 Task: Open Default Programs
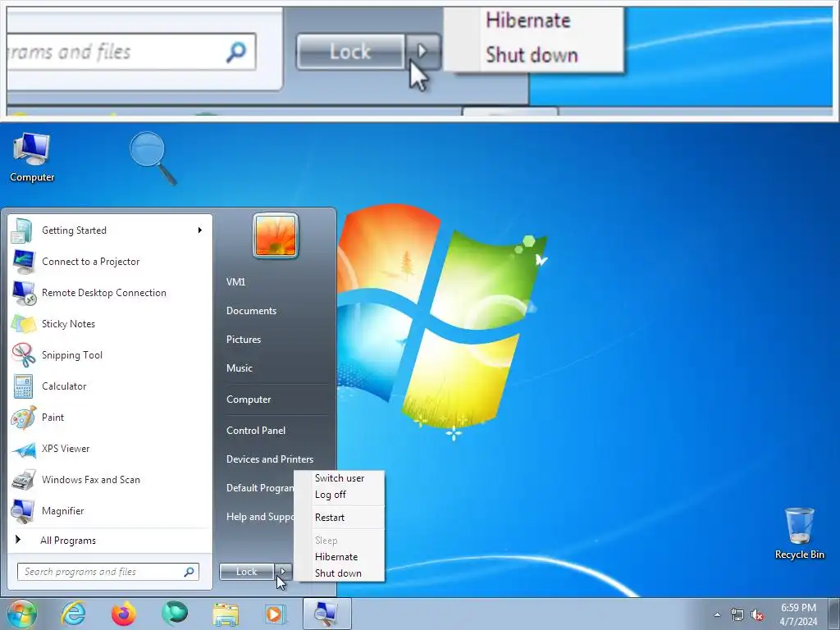(x=260, y=488)
